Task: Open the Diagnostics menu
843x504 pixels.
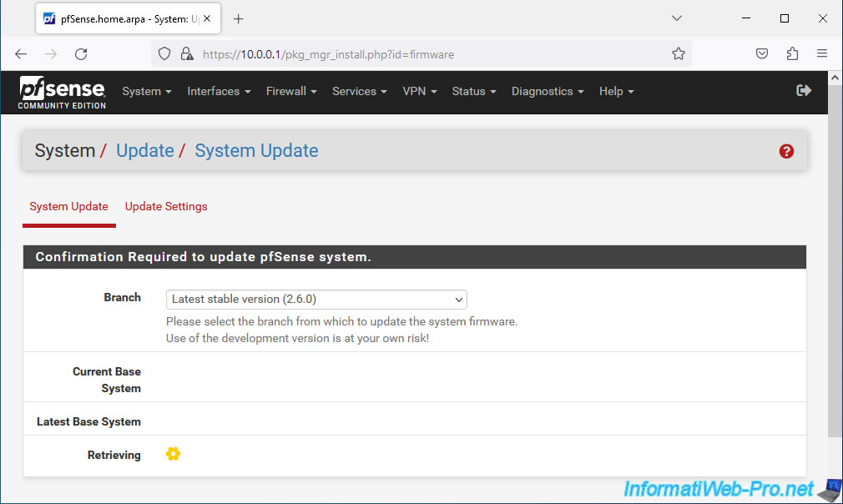Action: point(548,91)
